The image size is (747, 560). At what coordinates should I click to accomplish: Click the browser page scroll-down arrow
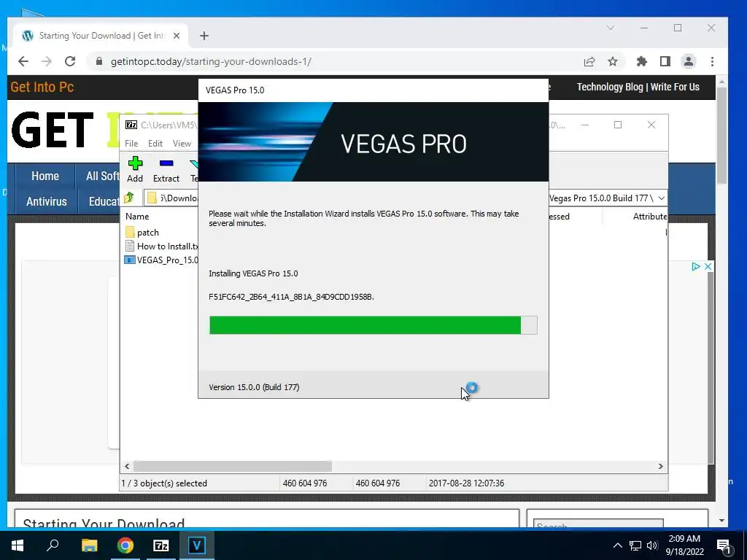[x=721, y=521]
